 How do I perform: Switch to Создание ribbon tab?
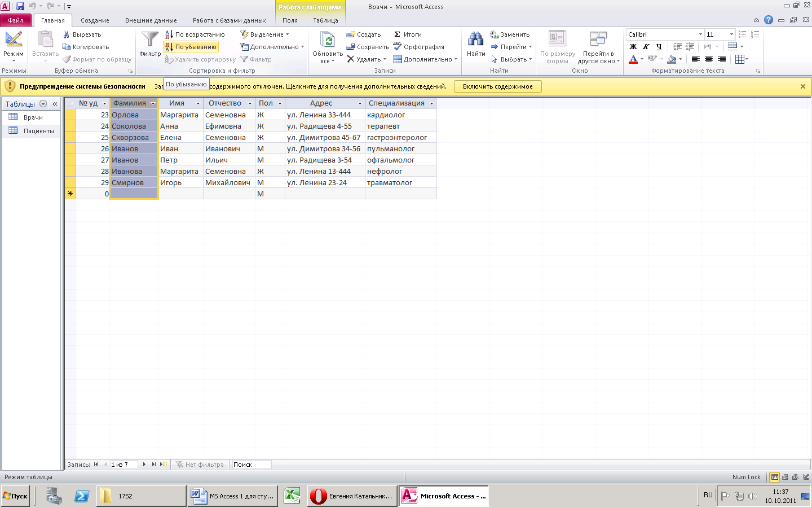tap(95, 20)
